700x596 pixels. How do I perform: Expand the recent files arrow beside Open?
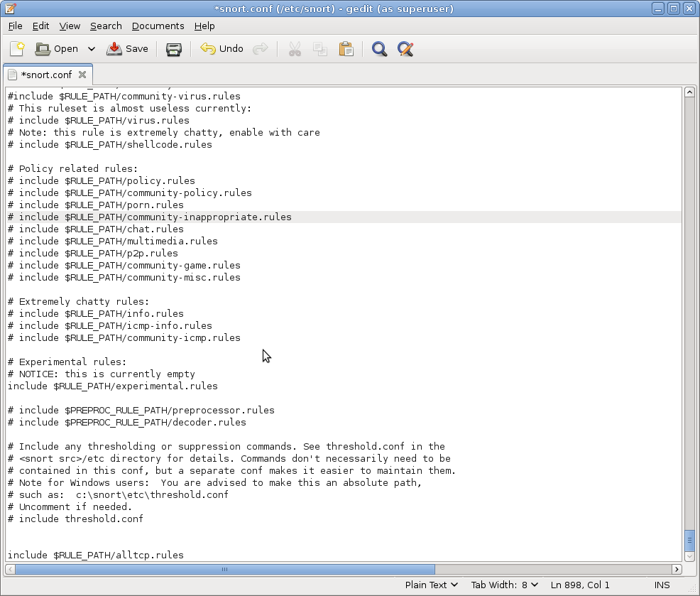(92, 49)
